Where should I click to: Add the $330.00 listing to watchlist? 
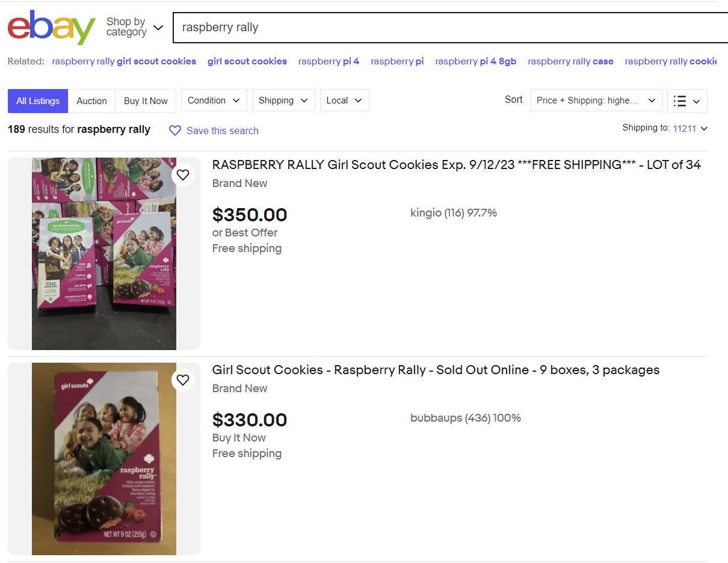[x=183, y=380]
